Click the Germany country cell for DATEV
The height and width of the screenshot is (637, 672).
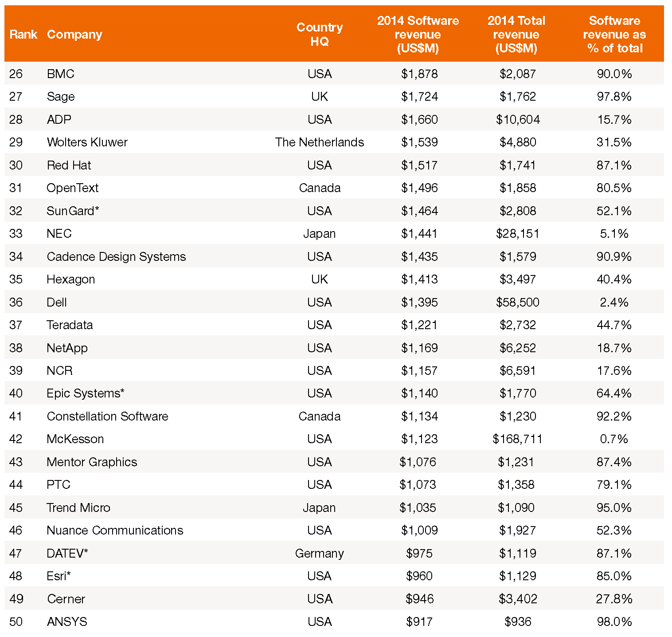coord(320,554)
